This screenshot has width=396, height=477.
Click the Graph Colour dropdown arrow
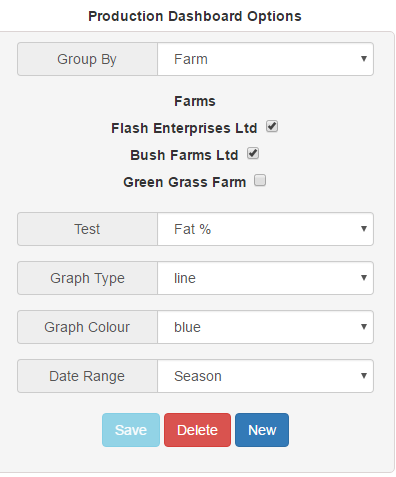pos(364,327)
